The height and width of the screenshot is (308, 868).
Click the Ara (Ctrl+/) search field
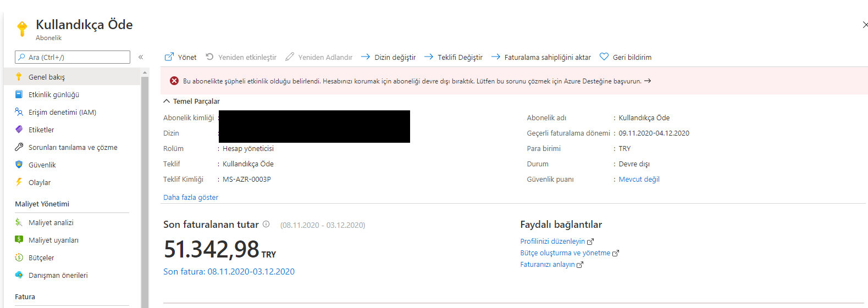[73, 57]
